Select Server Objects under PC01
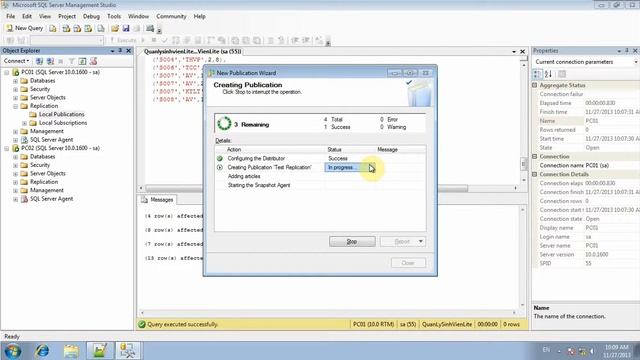 coord(48,98)
